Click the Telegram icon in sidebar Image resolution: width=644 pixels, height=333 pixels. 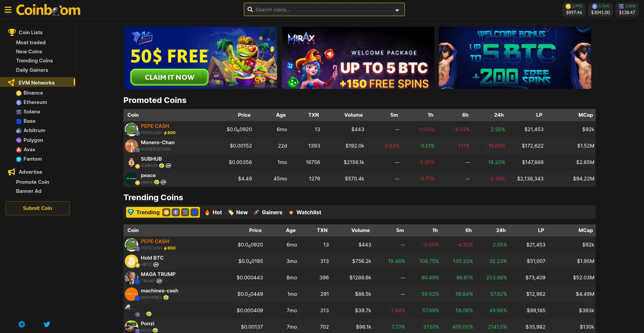click(22, 324)
